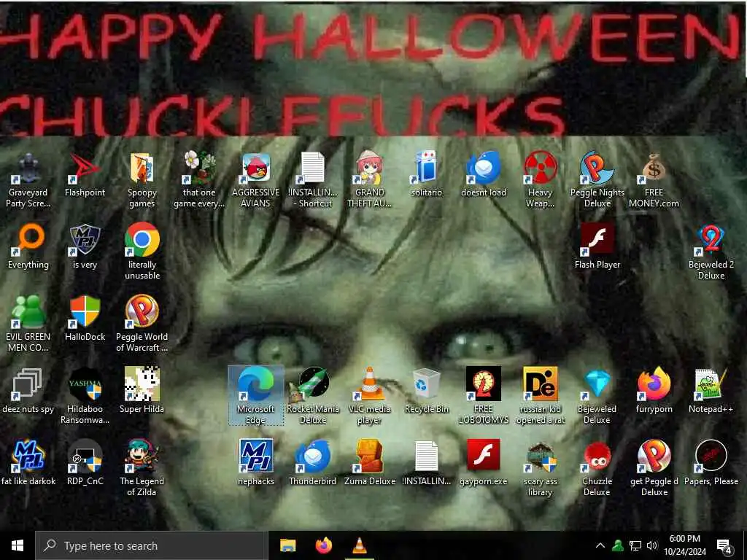
Task: Select the Peggle Nights Deluxe icon
Action: coord(597,180)
